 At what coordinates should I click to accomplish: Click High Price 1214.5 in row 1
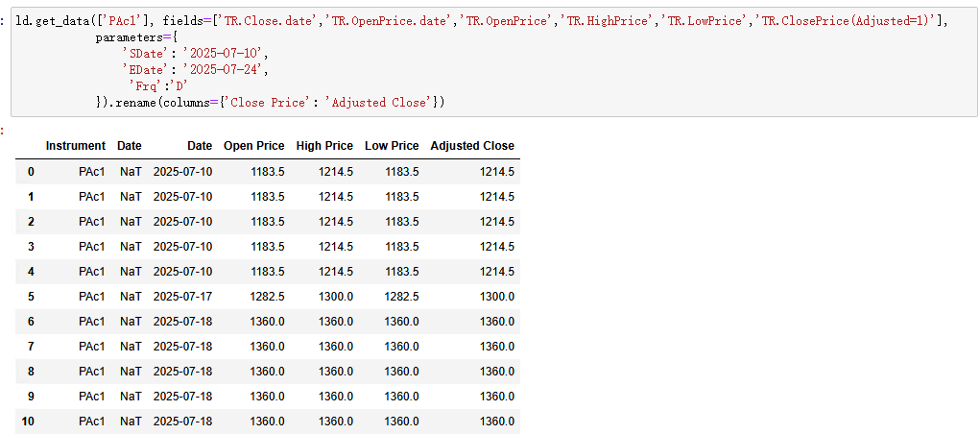pos(336,197)
